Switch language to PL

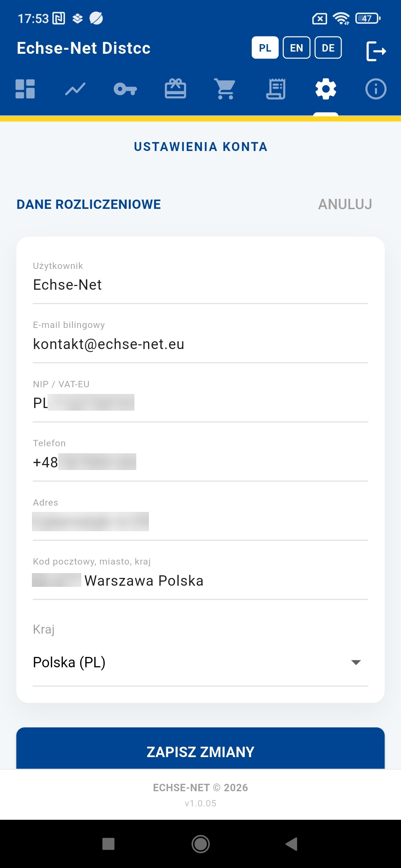(265, 47)
